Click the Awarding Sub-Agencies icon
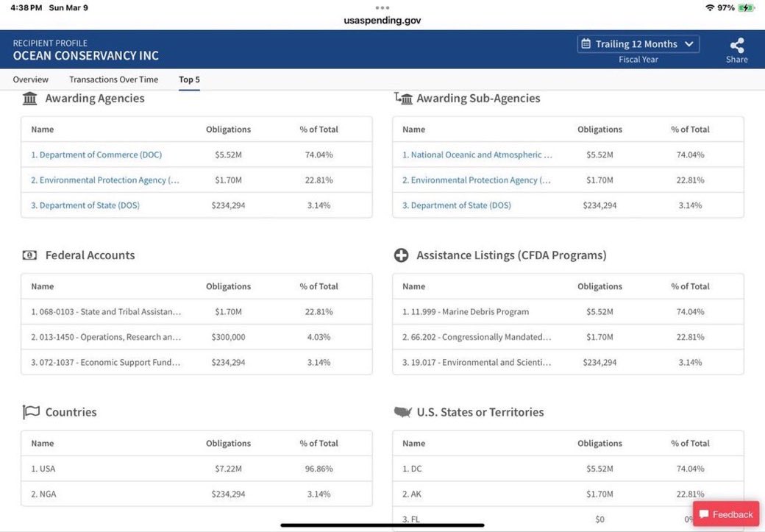The width and height of the screenshot is (765, 532). point(403,99)
